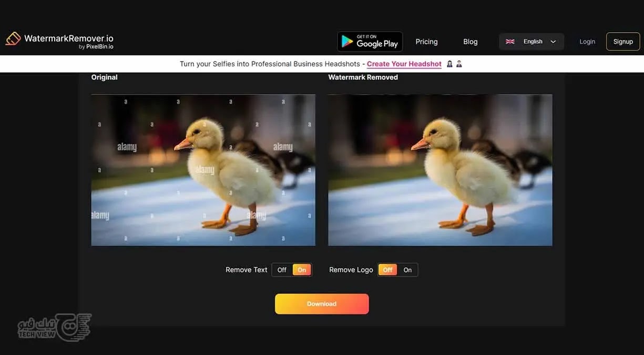Turn Remove Text on
Image resolution: width=644 pixels, height=355 pixels.
[302, 270]
